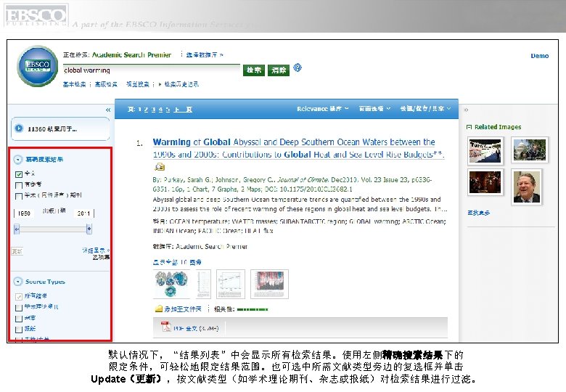Viewport: 566px width, 392px height.
Task: Collapse the Source Types section
Action: (17, 282)
